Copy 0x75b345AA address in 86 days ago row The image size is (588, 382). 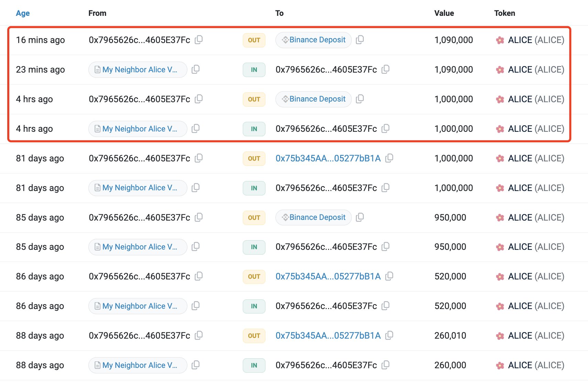tap(389, 276)
